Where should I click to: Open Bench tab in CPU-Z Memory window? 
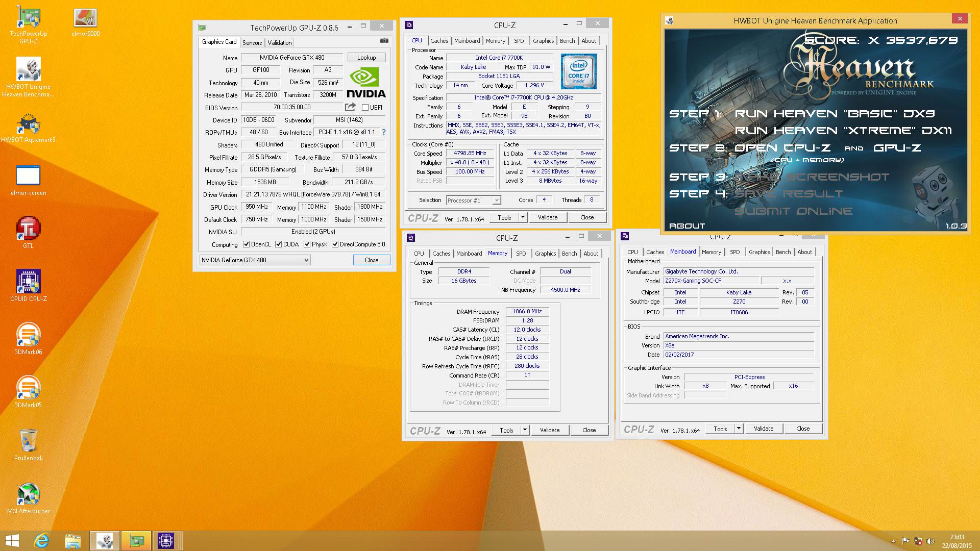click(569, 254)
